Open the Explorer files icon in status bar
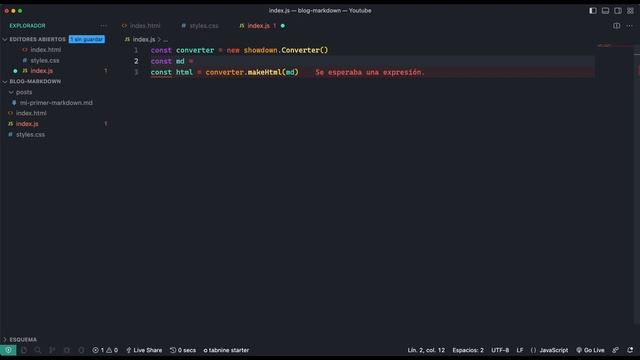 (24, 350)
